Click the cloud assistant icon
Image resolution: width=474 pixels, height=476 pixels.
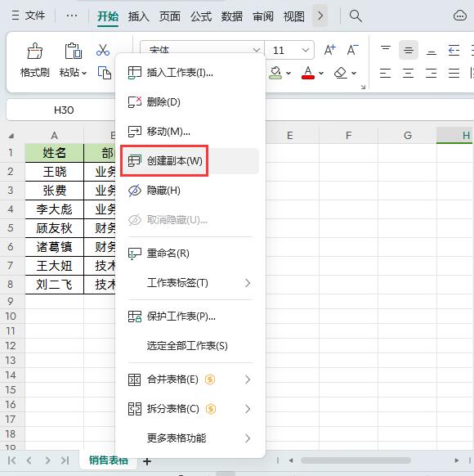pyautogui.click(x=460, y=16)
